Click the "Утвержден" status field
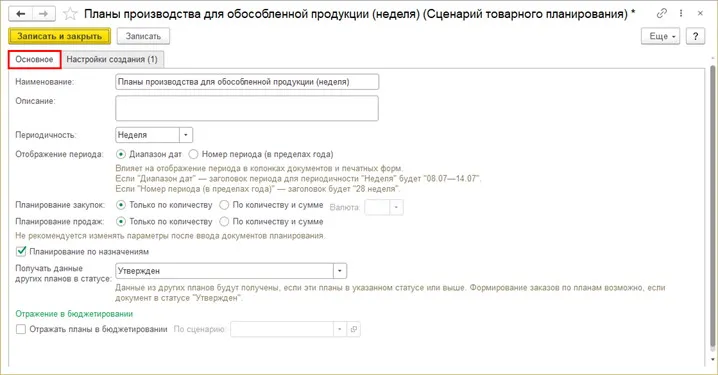The width and height of the screenshot is (718, 375). pyautogui.click(x=224, y=271)
